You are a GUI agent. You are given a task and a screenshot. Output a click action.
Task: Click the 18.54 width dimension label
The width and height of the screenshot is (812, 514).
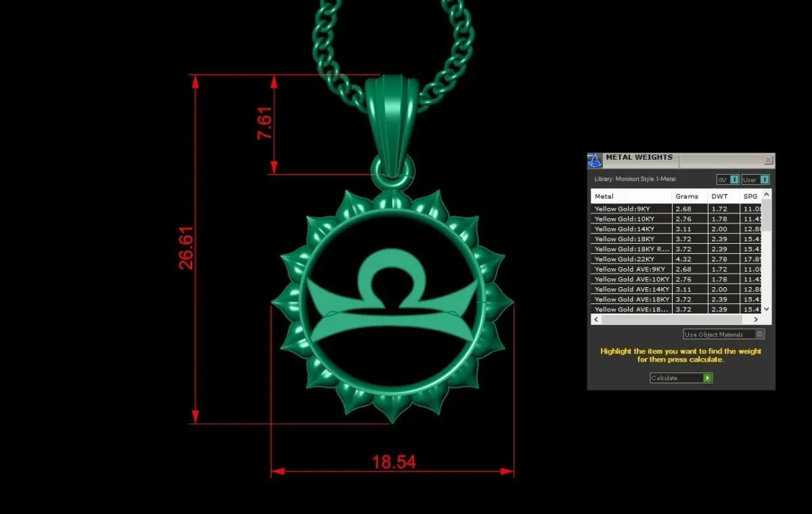pos(394,462)
